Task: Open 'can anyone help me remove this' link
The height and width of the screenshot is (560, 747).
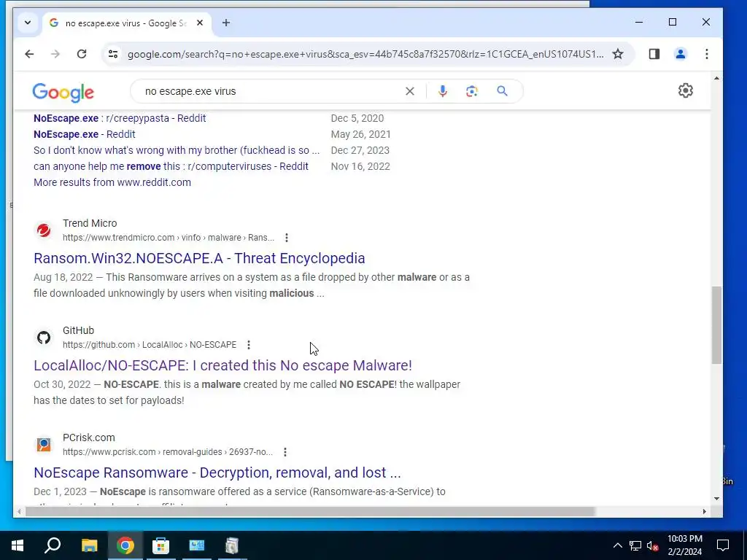Action: (x=171, y=166)
